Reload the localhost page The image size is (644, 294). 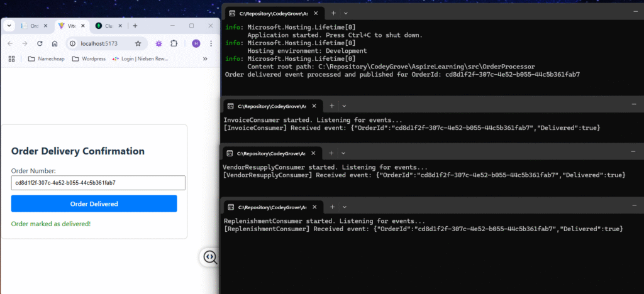pos(40,43)
